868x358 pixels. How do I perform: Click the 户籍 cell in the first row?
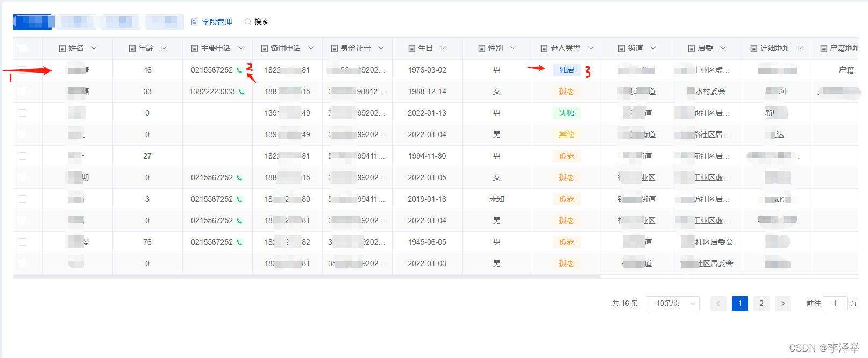[846, 70]
